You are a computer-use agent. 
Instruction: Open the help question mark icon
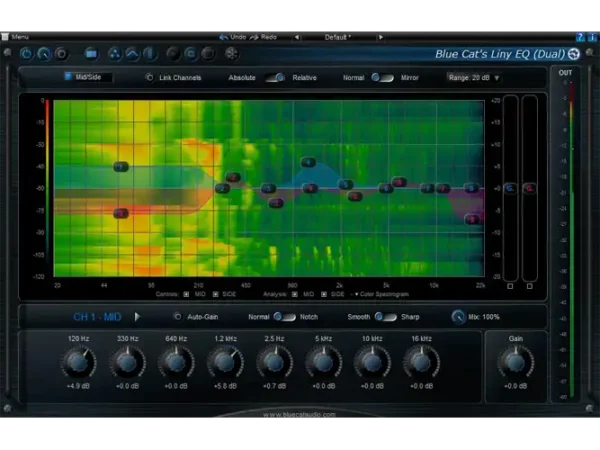(580, 37)
